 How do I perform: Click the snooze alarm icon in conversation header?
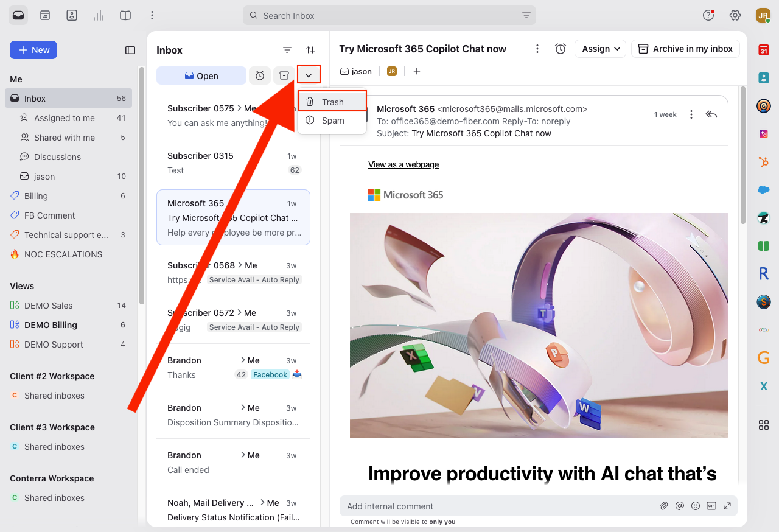[x=561, y=49]
